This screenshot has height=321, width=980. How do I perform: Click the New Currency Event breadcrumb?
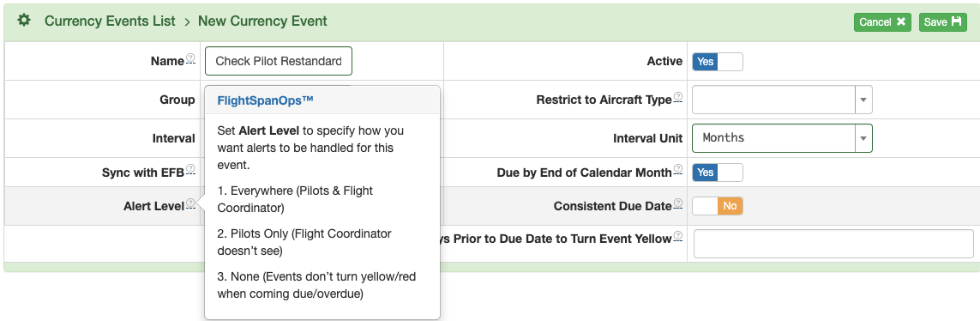[262, 21]
